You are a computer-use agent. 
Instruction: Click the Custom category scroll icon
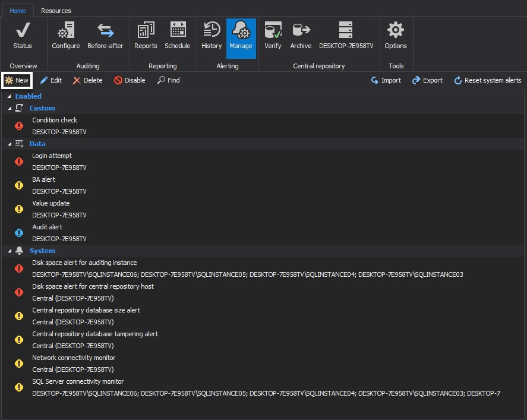(x=19, y=108)
